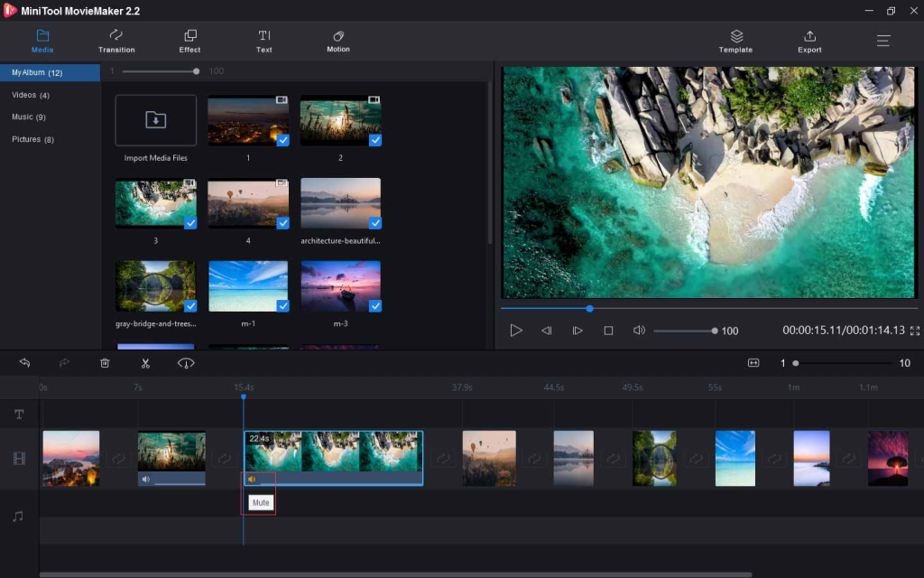The height and width of the screenshot is (578, 924).
Task: Open the speed control icon
Action: (186, 363)
